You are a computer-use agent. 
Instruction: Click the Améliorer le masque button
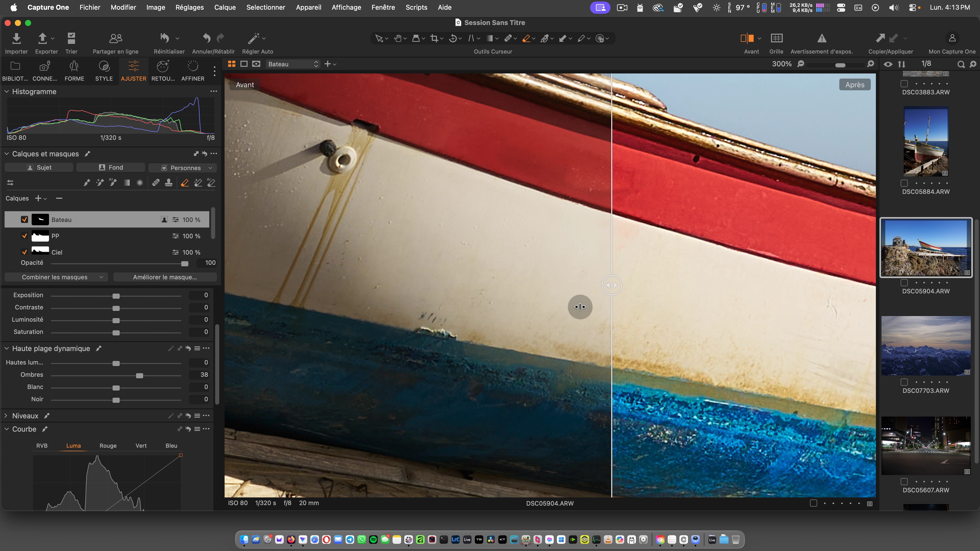pos(165,277)
